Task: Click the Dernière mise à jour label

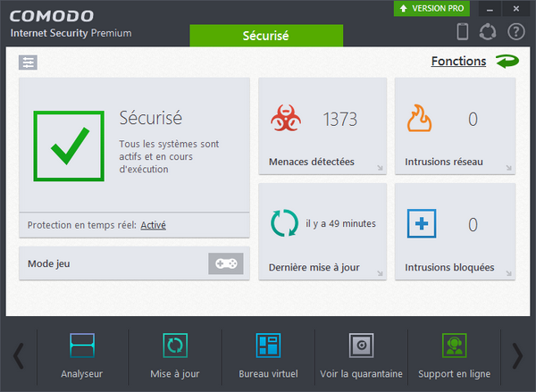Action: tap(314, 267)
